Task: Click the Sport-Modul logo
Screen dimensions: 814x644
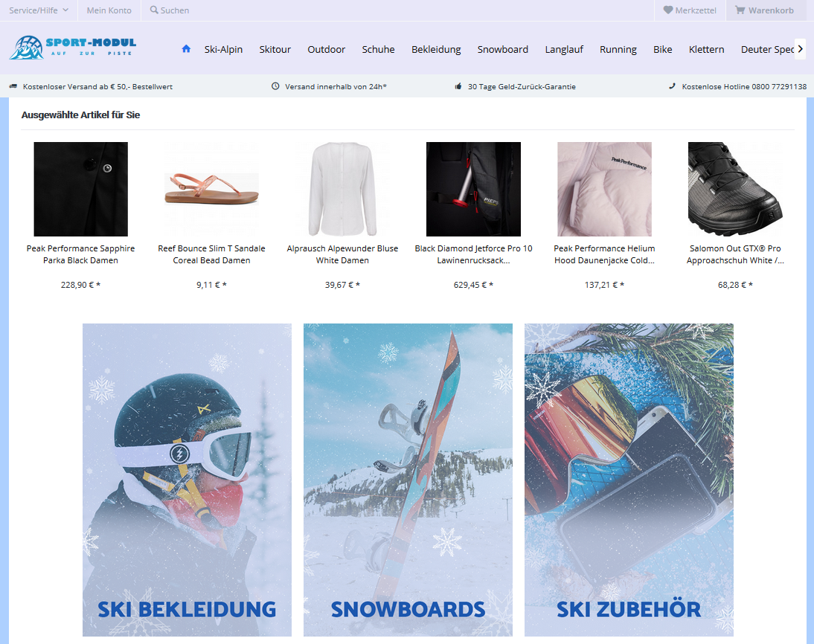Action: 73,48
